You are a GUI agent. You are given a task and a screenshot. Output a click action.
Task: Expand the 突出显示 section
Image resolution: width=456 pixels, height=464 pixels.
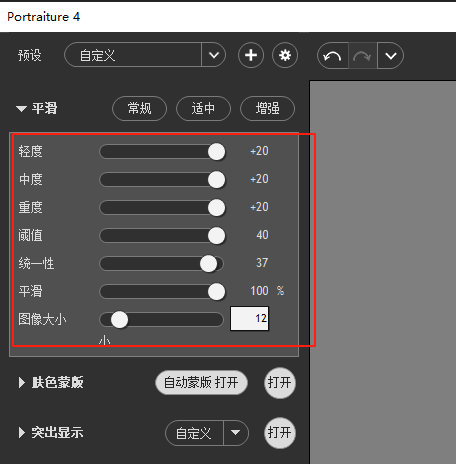pyautogui.click(x=22, y=433)
